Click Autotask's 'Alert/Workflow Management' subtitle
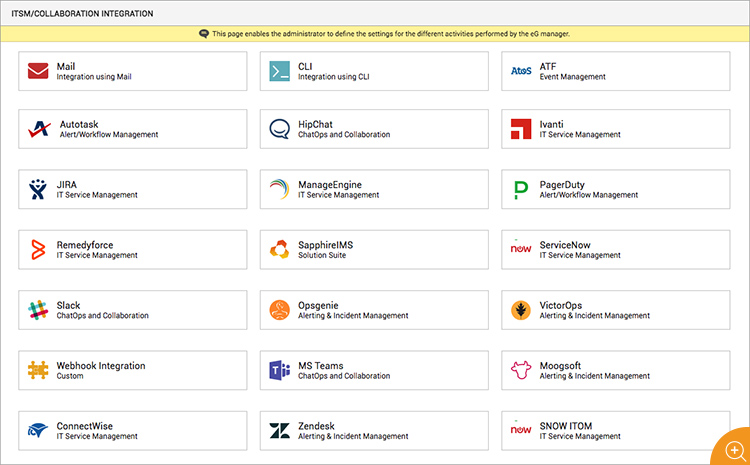The image size is (750, 465). (109, 134)
